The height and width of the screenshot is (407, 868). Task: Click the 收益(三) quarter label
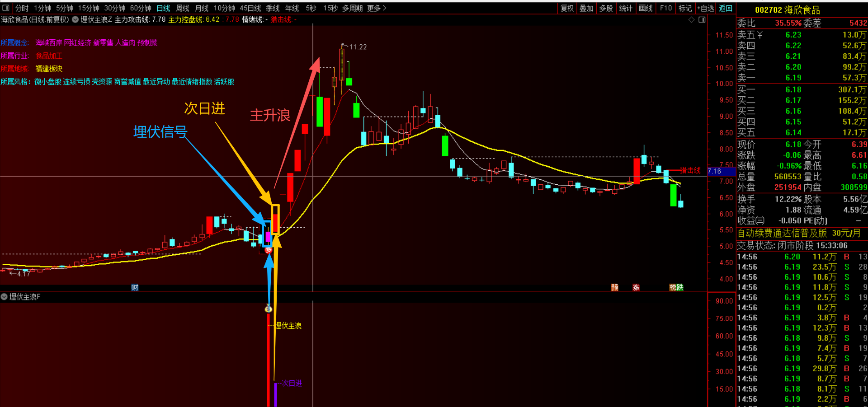click(751, 220)
